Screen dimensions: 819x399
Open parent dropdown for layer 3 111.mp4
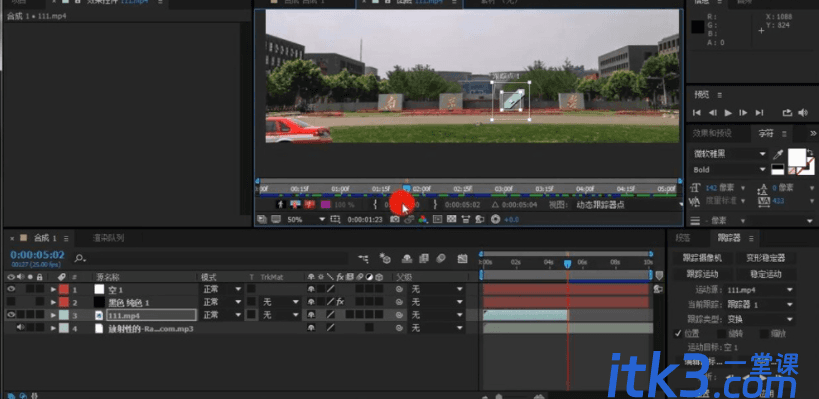click(437, 315)
